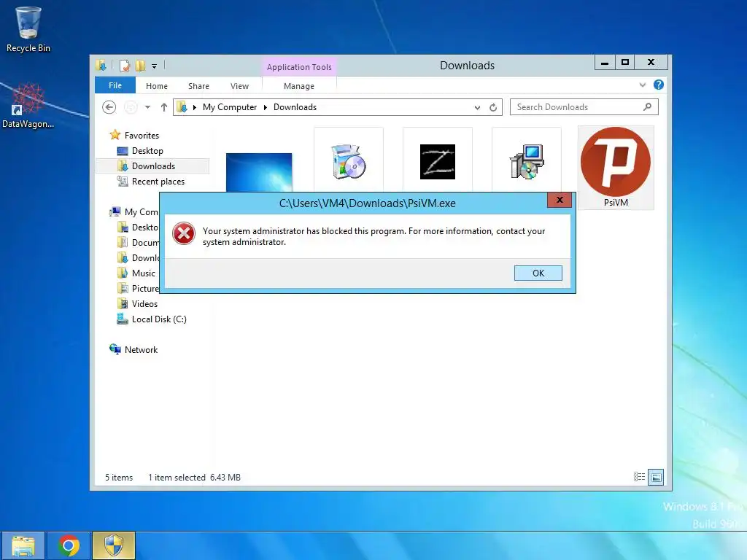Switch to Details view in status bar

639,477
